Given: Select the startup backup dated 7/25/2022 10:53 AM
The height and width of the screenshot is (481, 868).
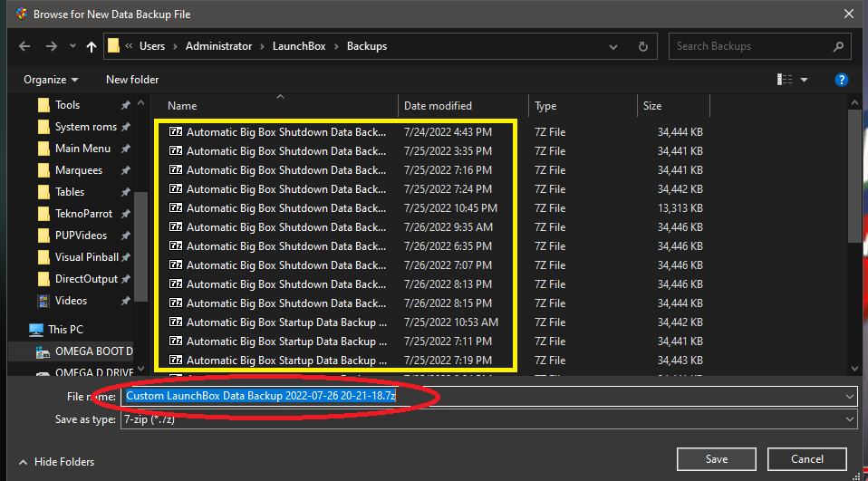Looking at the screenshot, I should click(286, 322).
